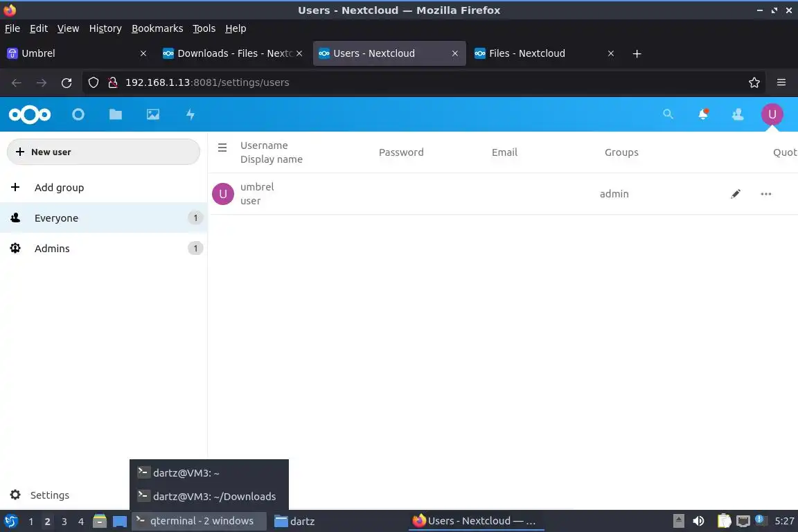Click the umbrel user avatar in table
Viewport: 798px width, 532px height.
[x=223, y=194]
